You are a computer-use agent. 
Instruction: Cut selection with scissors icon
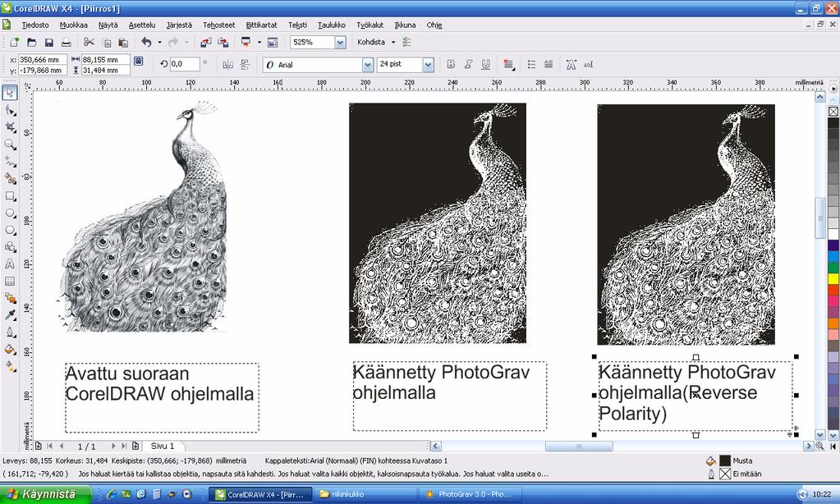click(89, 42)
